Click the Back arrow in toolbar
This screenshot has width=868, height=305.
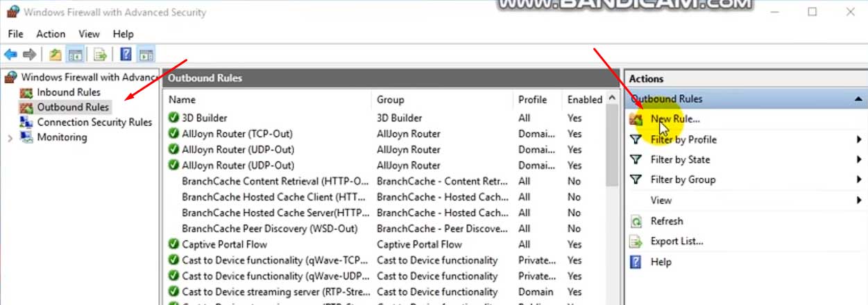click(10, 54)
